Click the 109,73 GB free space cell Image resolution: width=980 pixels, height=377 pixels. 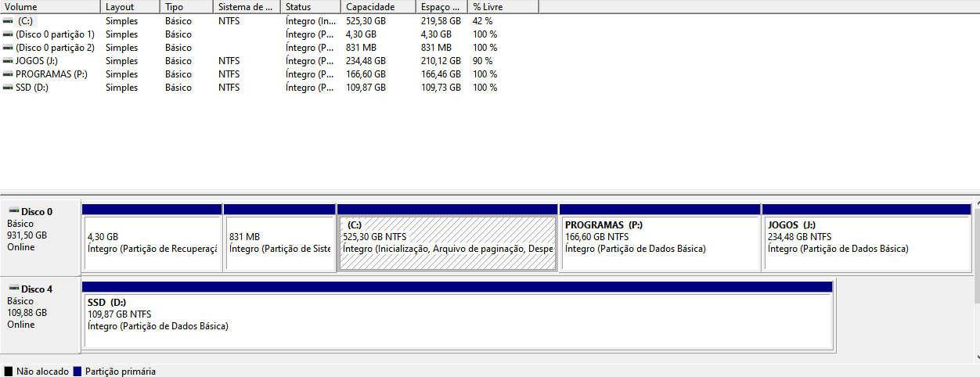tap(441, 88)
